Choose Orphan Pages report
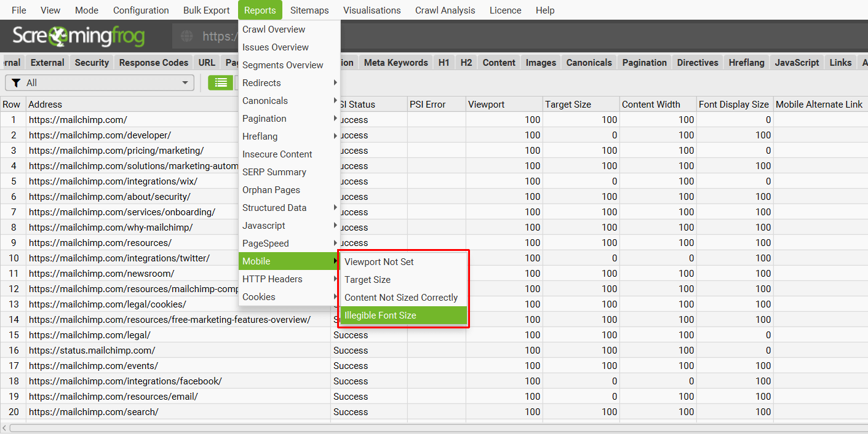Screen dimensions: 868x436 coord(289,190)
